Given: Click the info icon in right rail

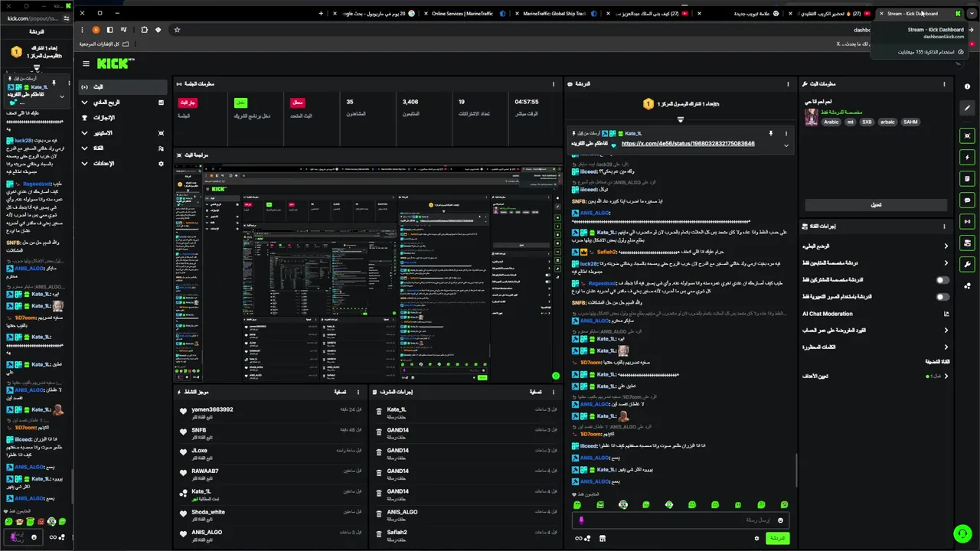Looking at the screenshot, I should click(x=968, y=86).
